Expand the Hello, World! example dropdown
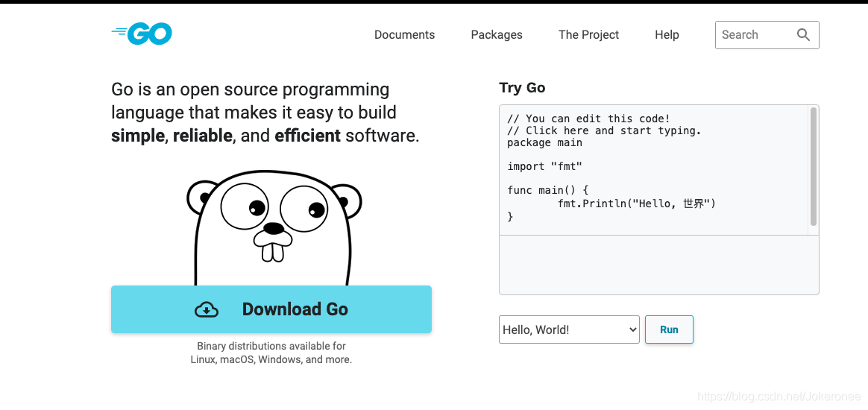 click(569, 329)
